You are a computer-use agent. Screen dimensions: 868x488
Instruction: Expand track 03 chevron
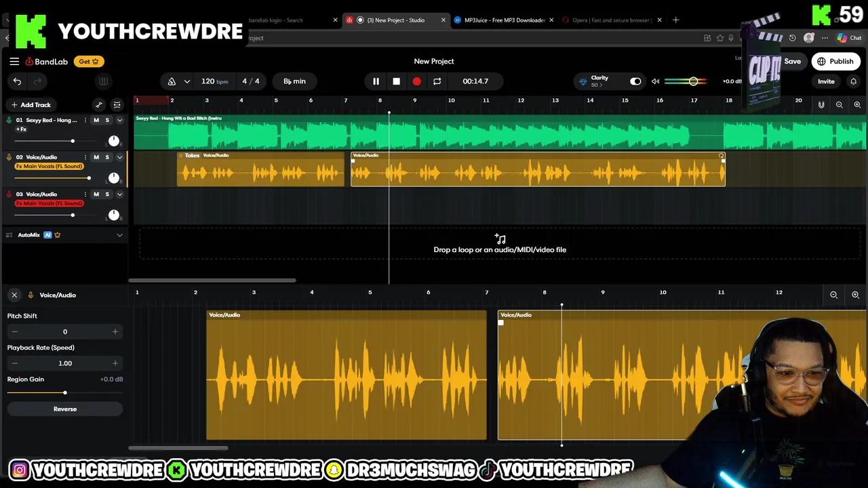pyautogui.click(x=119, y=195)
